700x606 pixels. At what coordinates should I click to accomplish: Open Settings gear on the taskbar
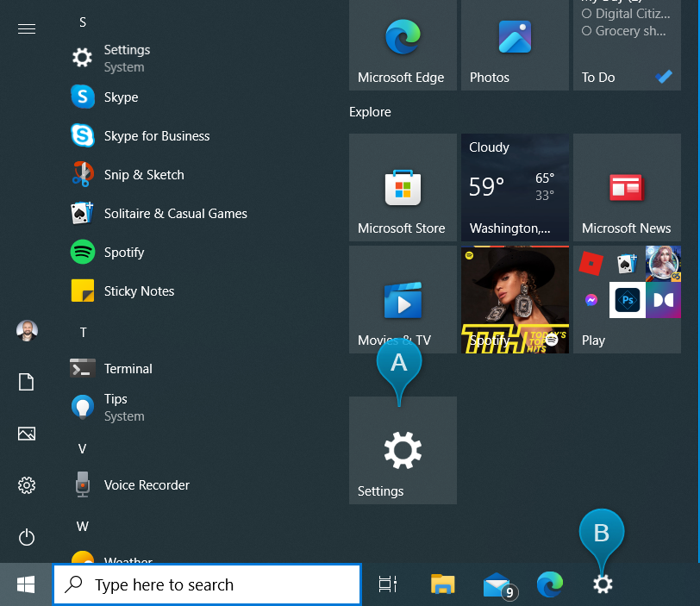coord(603,584)
